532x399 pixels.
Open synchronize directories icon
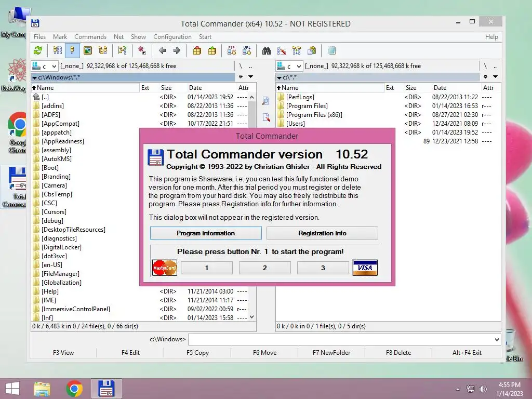pyautogui.click(x=297, y=51)
